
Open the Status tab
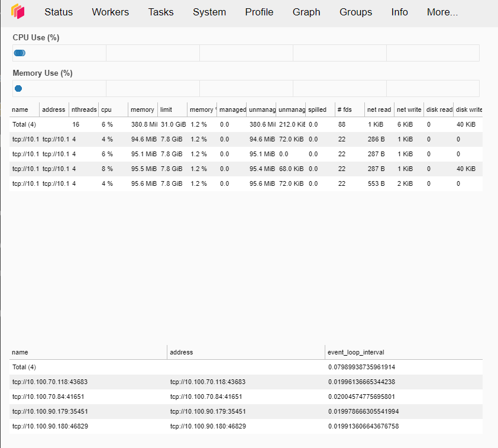coord(59,12)
